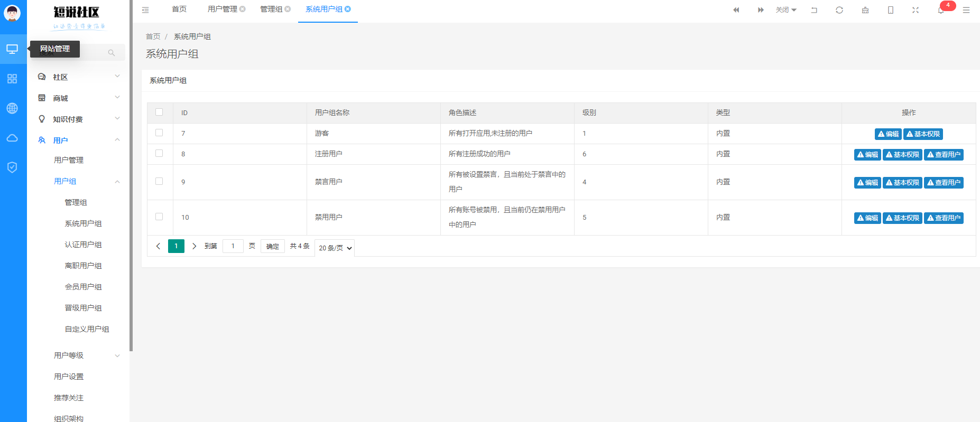Click the refresh page icon
This screenshot has height=422, width=980.
coord(839,10)
